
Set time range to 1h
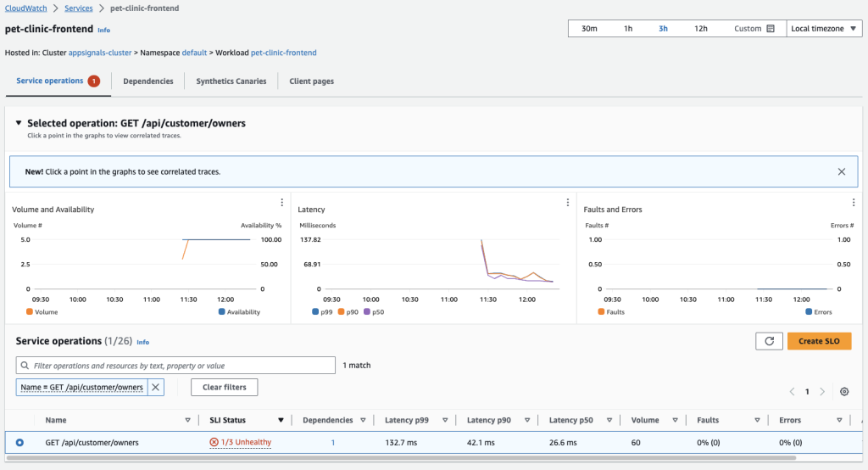click(x=628, y=28)
